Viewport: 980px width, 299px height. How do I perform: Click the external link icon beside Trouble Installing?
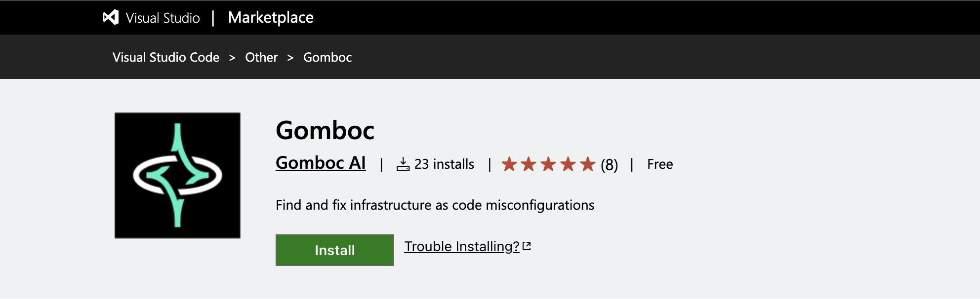pyautogui.click(x=527, y=246)
